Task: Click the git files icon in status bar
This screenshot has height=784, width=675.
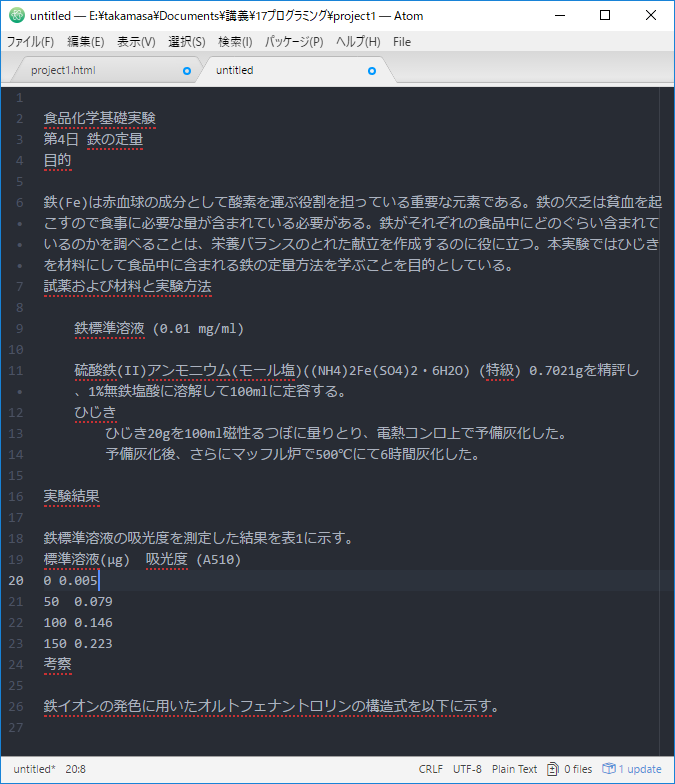Action: [x=553, y=769]
